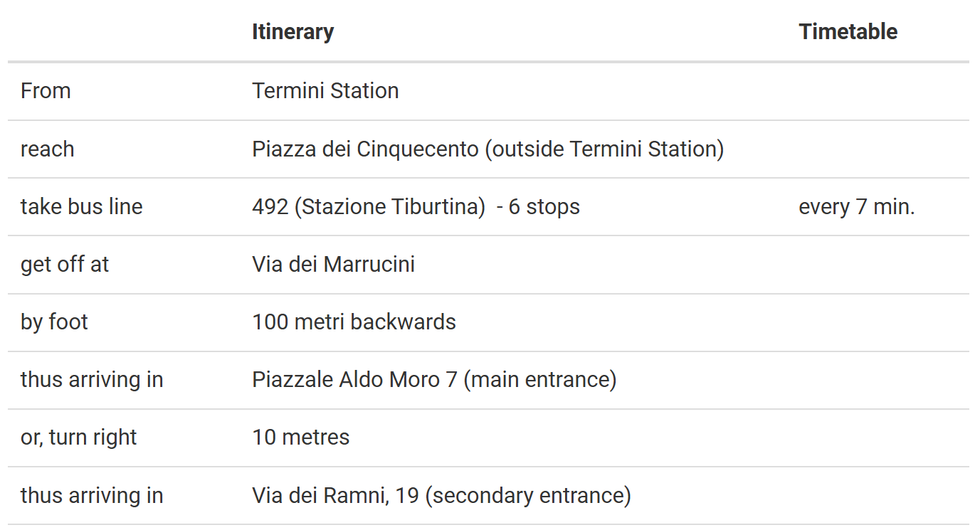Click the reach row label
Viewport: 980px width, 530px height.
pyautogui.click(x=47, y=149)
